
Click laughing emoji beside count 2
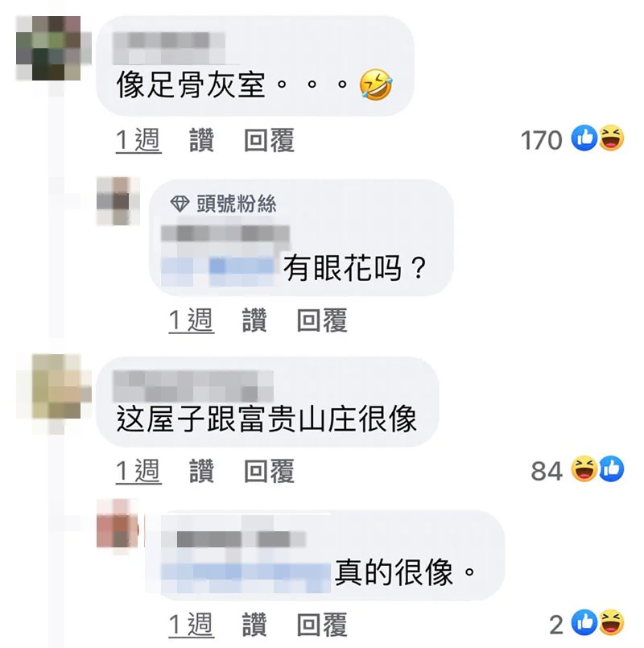click(x=611, y=622)
